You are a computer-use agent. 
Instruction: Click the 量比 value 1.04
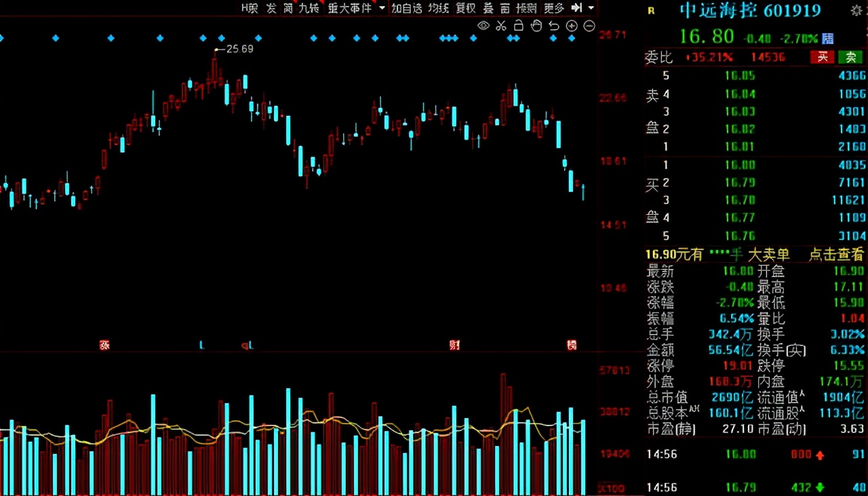tap(852, 318)
